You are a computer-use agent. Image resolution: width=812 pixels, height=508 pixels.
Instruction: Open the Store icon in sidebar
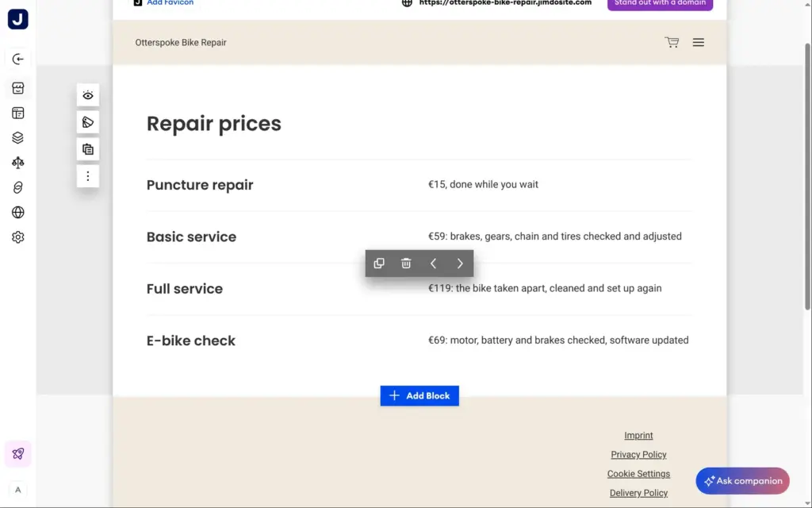coord(18,88)
